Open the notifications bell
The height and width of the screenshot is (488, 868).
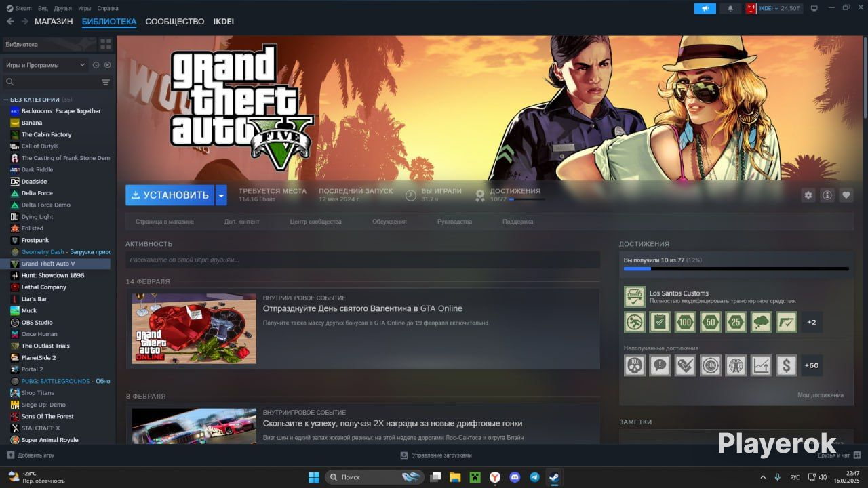(x=730, y=9)
